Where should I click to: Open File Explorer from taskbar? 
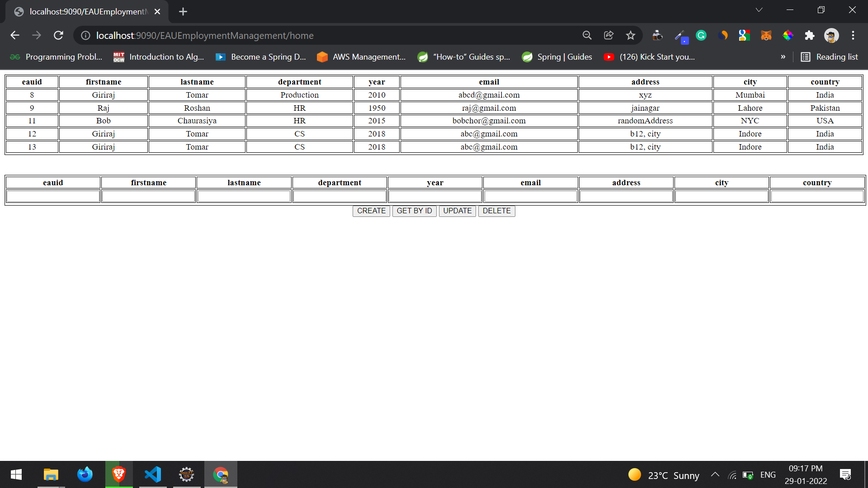point(51,474)
